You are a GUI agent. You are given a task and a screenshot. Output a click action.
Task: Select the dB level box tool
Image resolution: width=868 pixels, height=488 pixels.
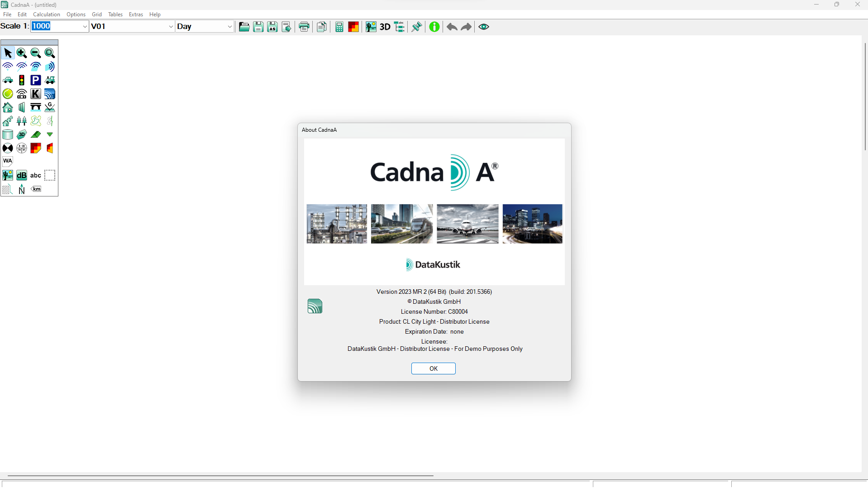(x=22, y=175)
